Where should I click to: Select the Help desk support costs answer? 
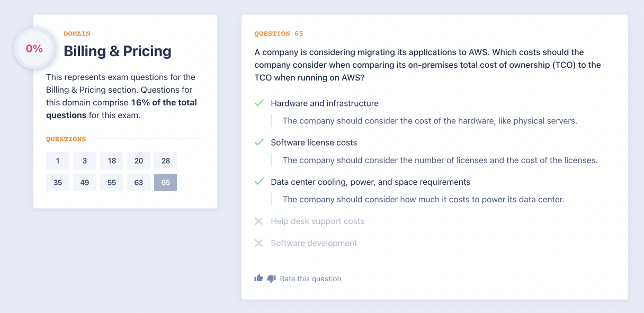tap(317, 221)
